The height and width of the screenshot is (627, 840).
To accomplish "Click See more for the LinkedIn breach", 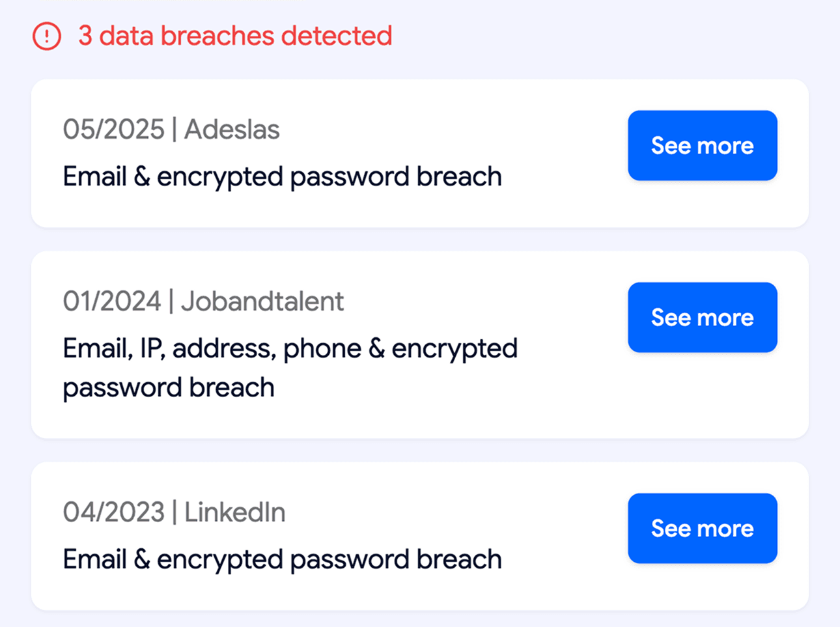I will (x=702, y=528).
